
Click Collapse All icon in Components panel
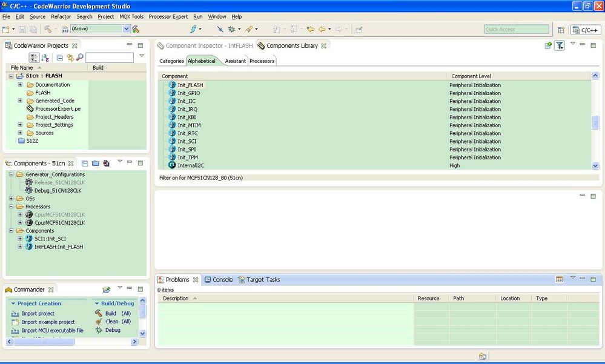pos(85,164)
